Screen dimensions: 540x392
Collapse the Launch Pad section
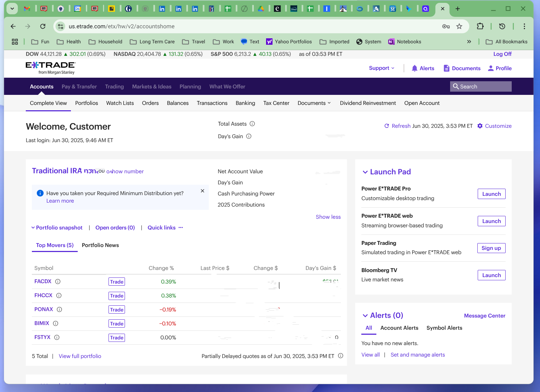[365, 172]
